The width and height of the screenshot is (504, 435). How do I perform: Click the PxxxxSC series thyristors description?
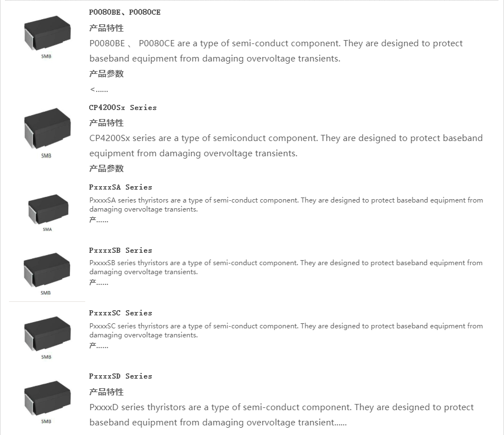pos(286,330)
